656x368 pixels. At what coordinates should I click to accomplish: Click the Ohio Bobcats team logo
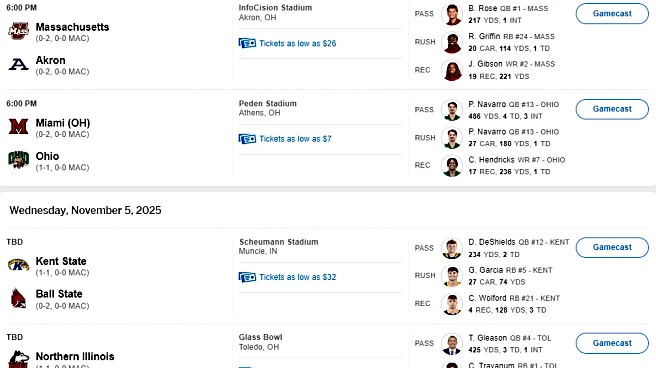tap(18, 159)
